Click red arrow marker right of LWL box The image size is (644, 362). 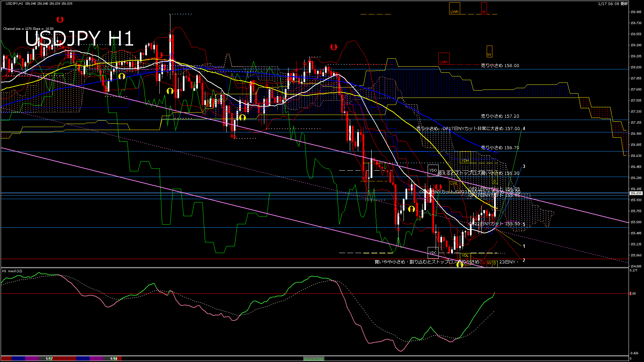(438, 187)
